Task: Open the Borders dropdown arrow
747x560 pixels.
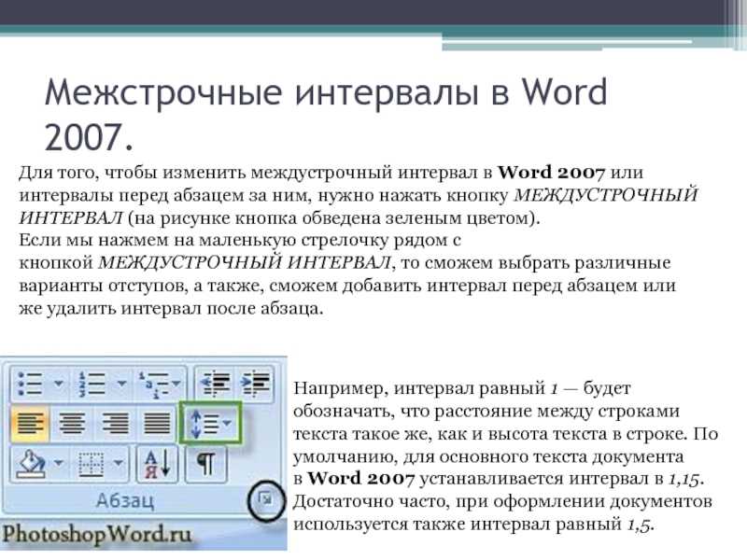Action: click(119, 463)
